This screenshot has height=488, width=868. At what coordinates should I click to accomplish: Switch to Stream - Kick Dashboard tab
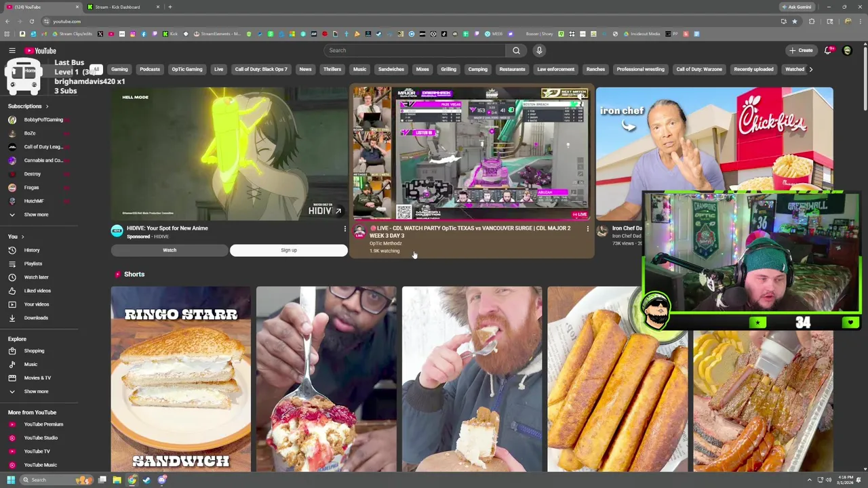click(x=122, y=7)
